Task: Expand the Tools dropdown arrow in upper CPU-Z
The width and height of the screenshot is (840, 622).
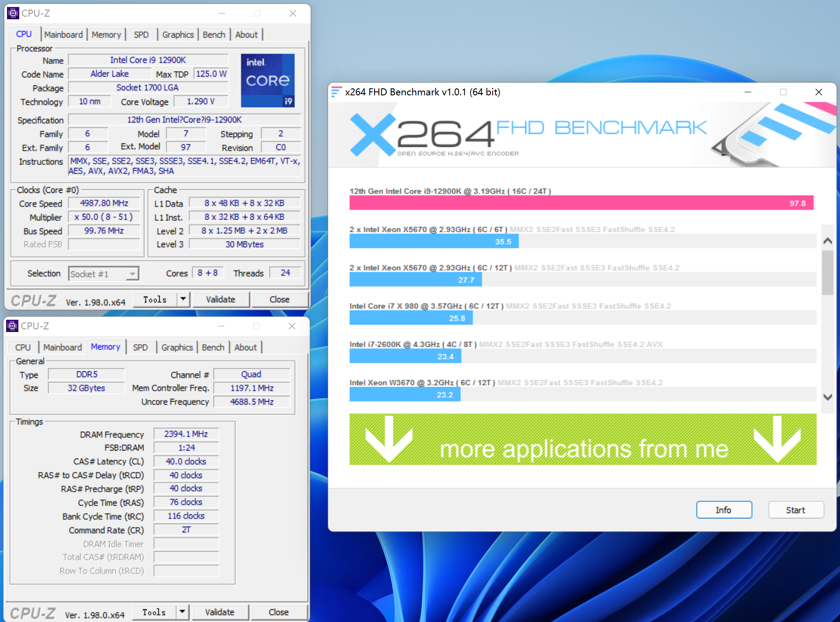Action: pyautogui.click(x=183, y=300)
